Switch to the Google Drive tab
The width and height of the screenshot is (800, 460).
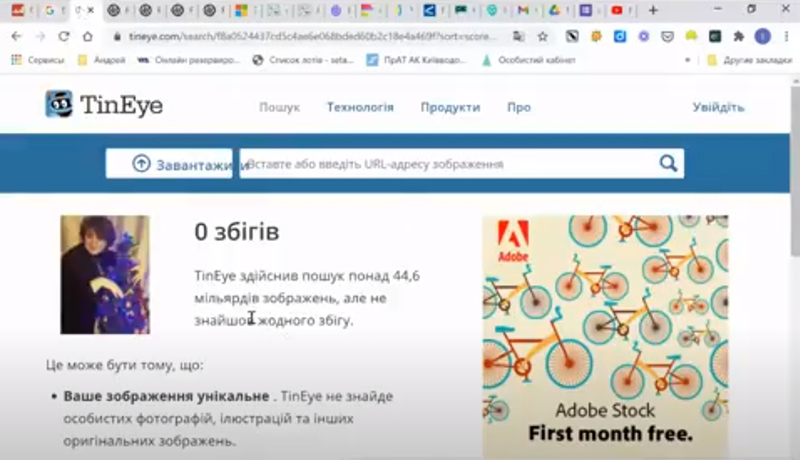pyautogui.click(x=554, y=10)
